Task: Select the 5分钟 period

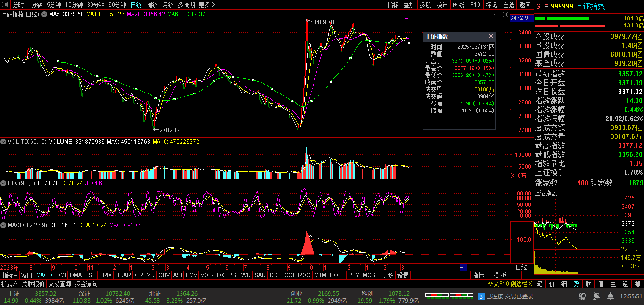Action: [54, 5]
